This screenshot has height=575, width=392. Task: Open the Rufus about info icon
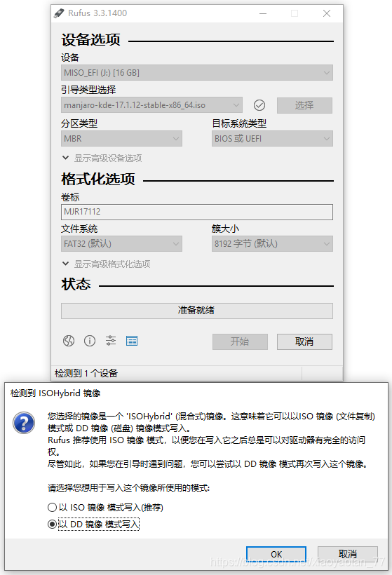(x=90, y=341)
